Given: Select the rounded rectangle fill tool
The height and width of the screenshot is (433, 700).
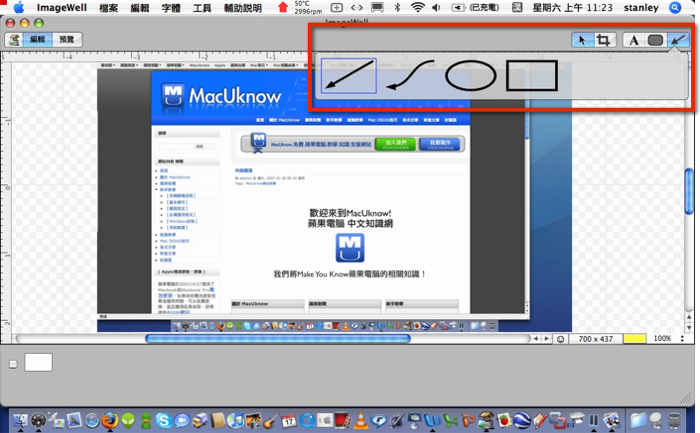Looking at the screenshot, I should (655, 41).
